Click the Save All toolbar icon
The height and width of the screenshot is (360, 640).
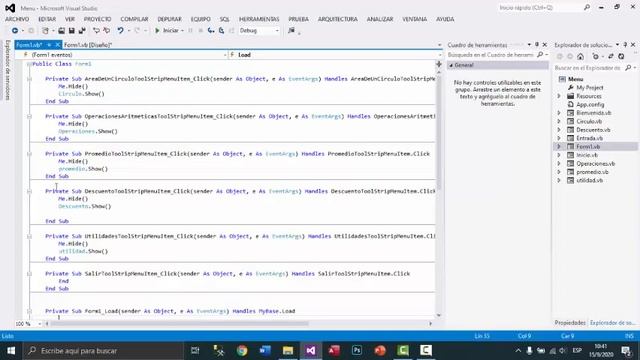(x=82, y=31)
